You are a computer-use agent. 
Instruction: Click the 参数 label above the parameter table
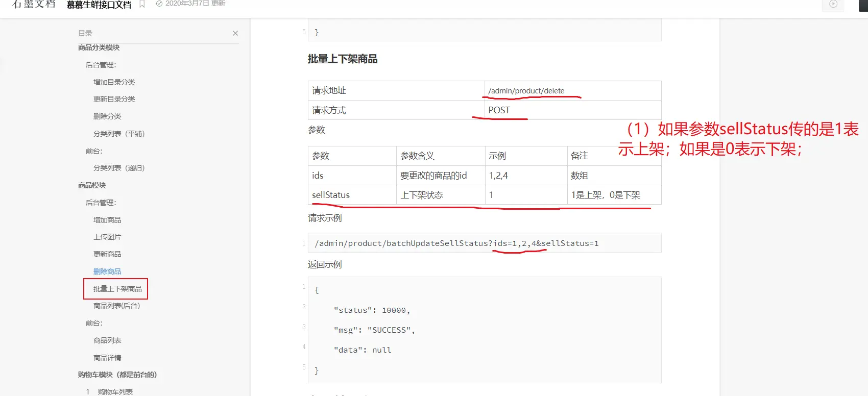(x=317, y=130)
